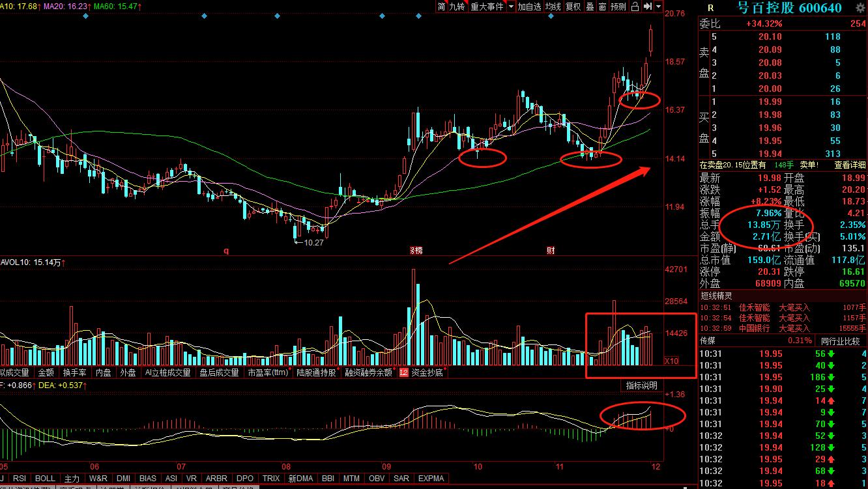Open the 重大事件 events menu

[487, 7]
